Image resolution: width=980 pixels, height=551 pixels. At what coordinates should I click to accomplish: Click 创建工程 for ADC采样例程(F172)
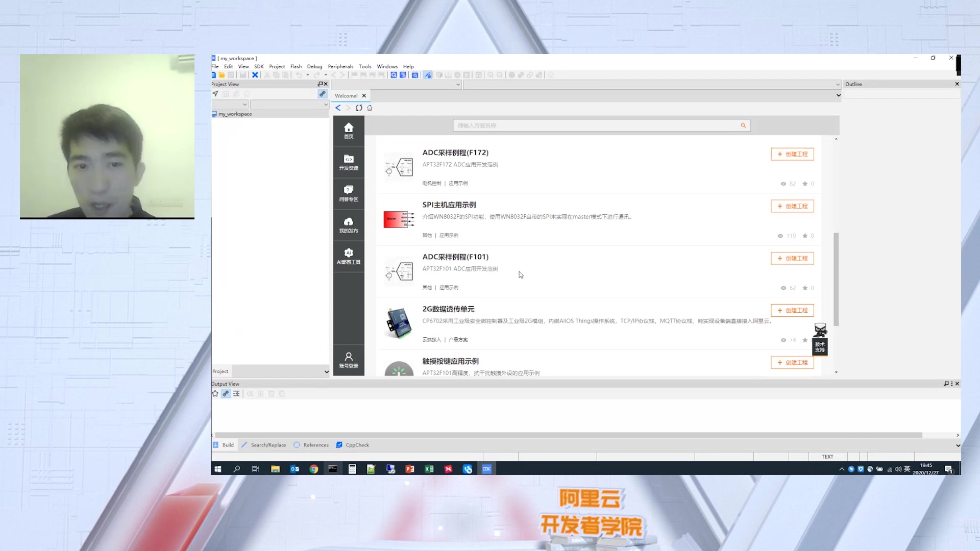click(792, 154)
